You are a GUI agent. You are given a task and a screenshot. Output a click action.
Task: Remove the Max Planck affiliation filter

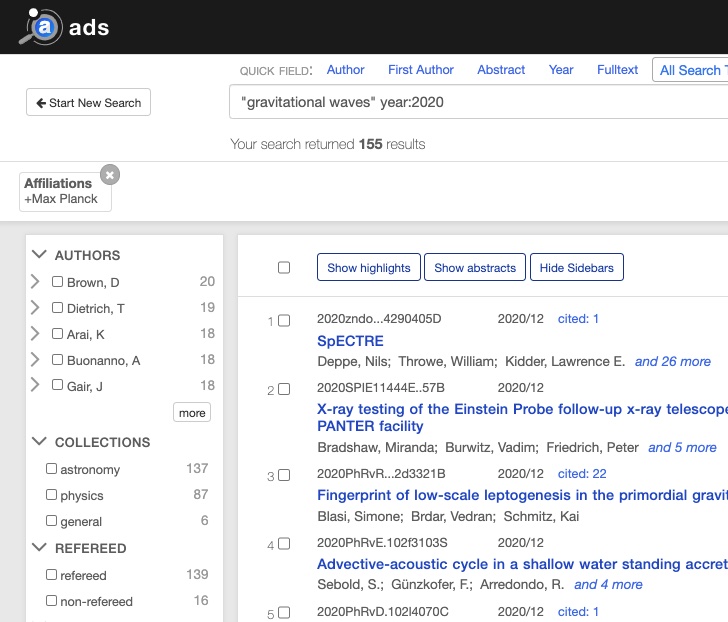[x=110, y=175]
